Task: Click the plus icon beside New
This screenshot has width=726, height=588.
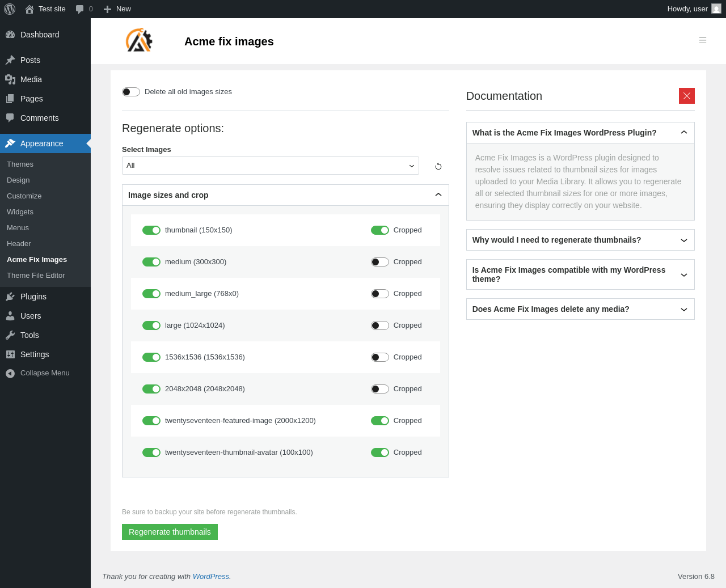Action: coord(107,9)
